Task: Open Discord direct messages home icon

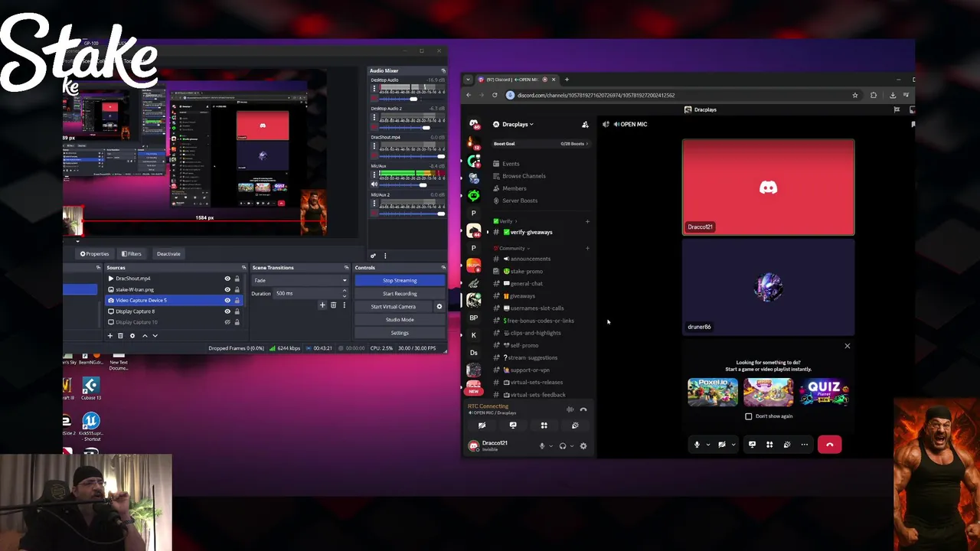Action: (x=474, y=124)
